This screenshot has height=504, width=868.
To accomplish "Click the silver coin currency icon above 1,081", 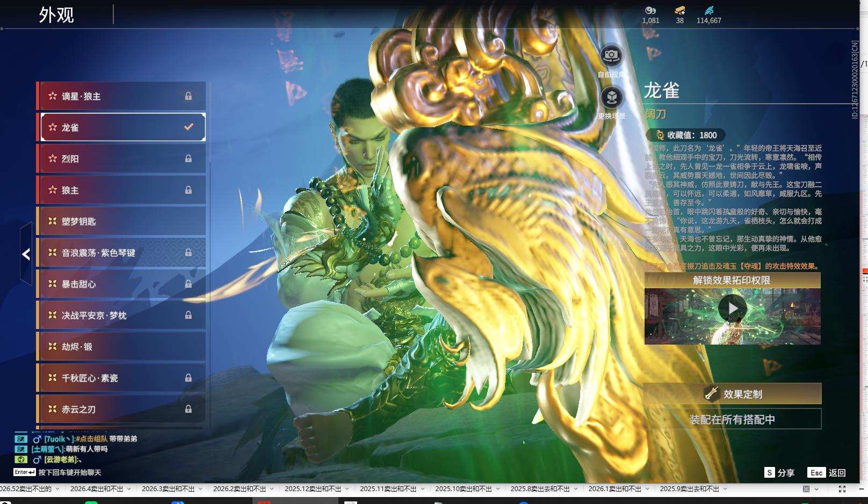I will (650, 10).
